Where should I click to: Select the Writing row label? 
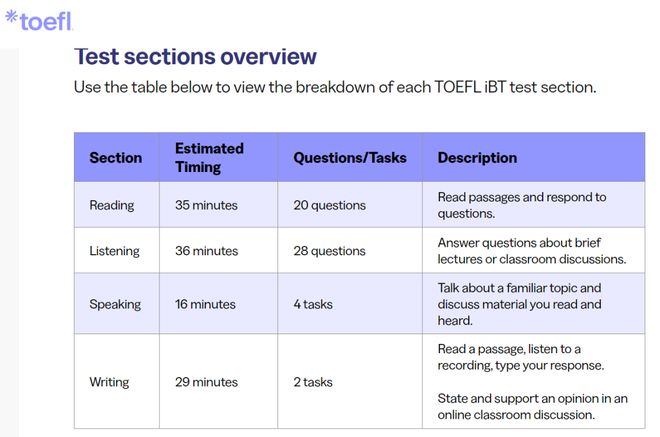tap(109, 382)
